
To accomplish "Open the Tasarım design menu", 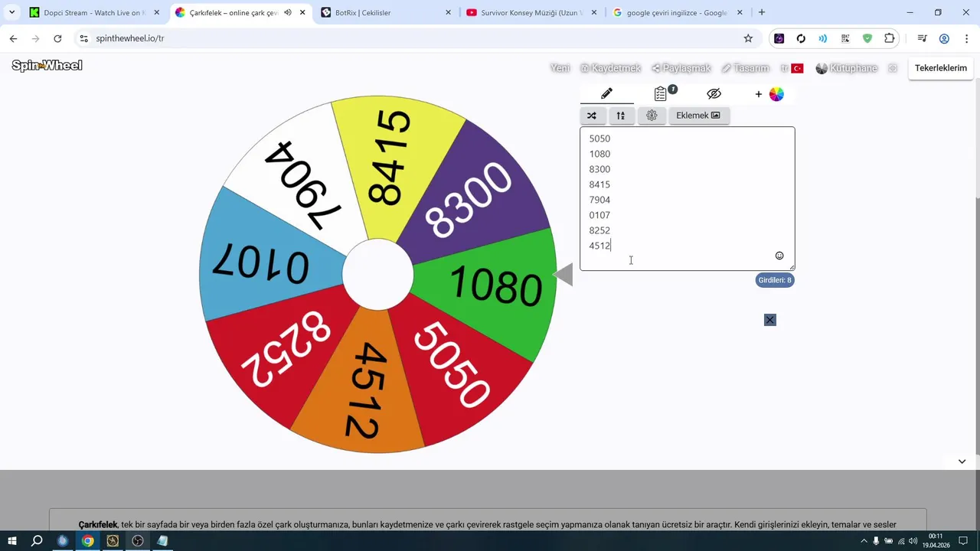I will point(745,68).
